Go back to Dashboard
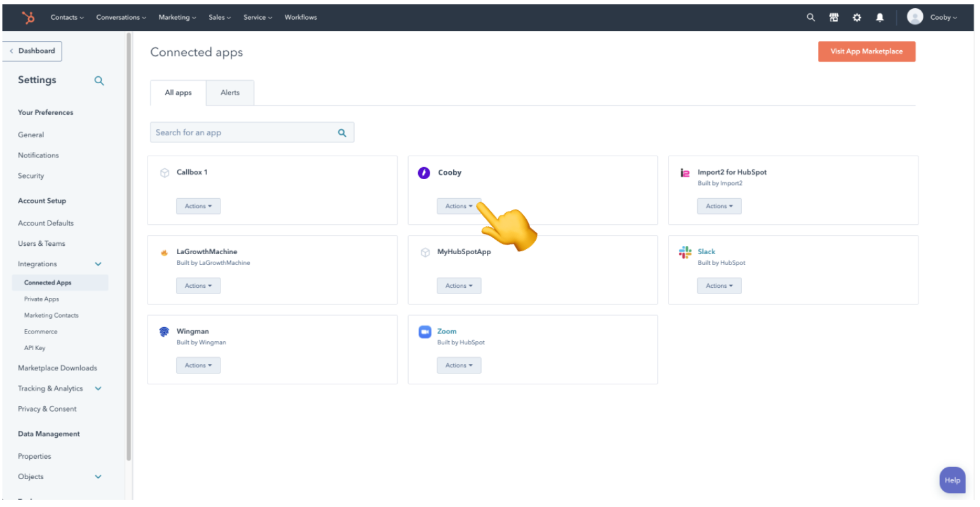 coord(32,51)
